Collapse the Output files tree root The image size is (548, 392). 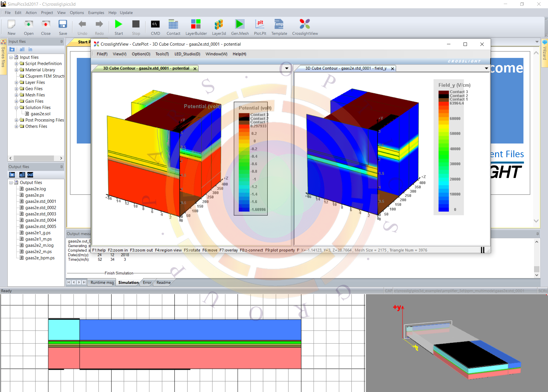(x=11, y=183)
